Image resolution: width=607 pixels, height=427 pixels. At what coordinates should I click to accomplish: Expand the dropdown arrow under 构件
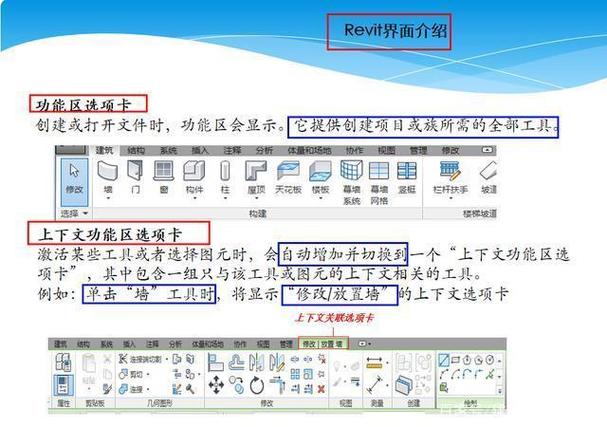point(194,198)
